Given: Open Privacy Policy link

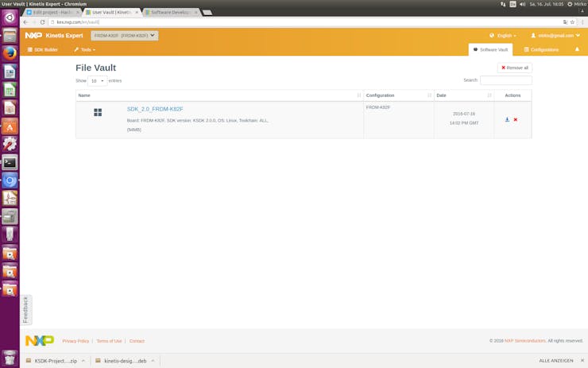Looking at the screenshot, I should tap(75, 341).
